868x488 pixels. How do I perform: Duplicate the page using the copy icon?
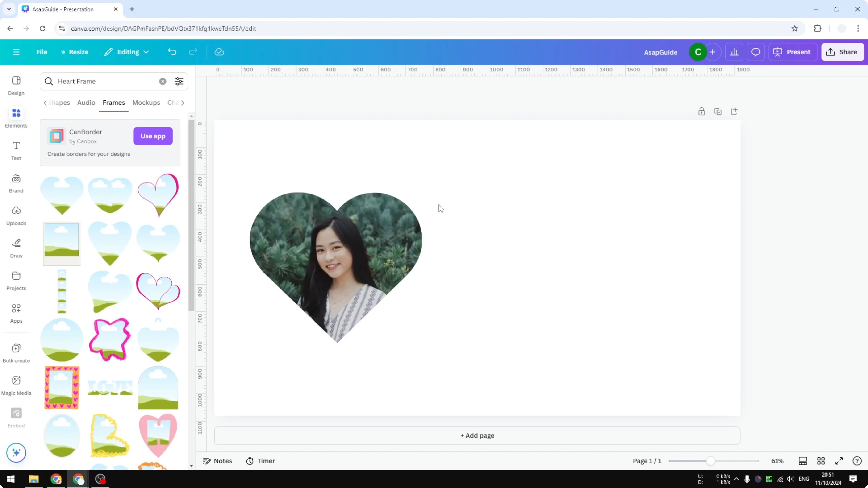[x=718, y=111]
